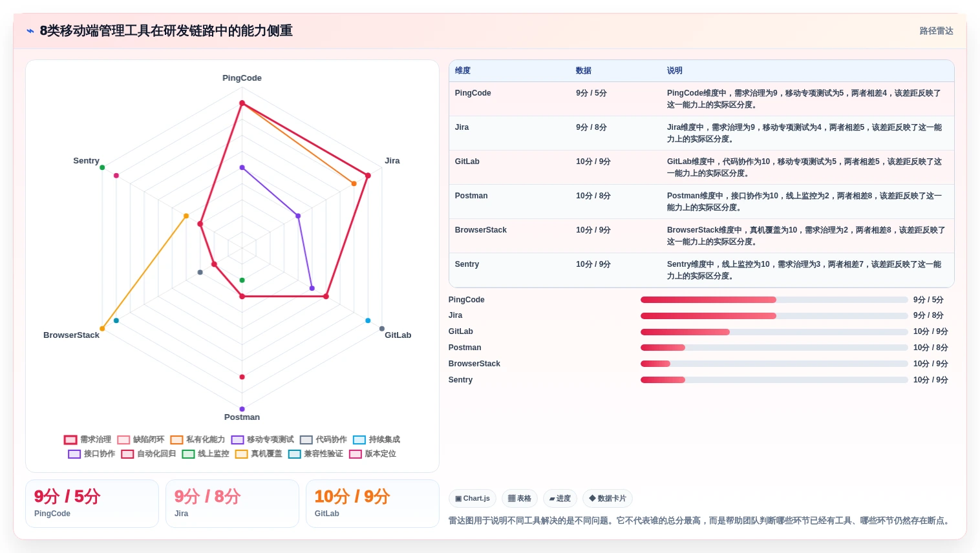Image resolution: width=980 pixels, height=553 pixels.
Task: Toggle the 线上监控 legend series
Action: [206, 454]
